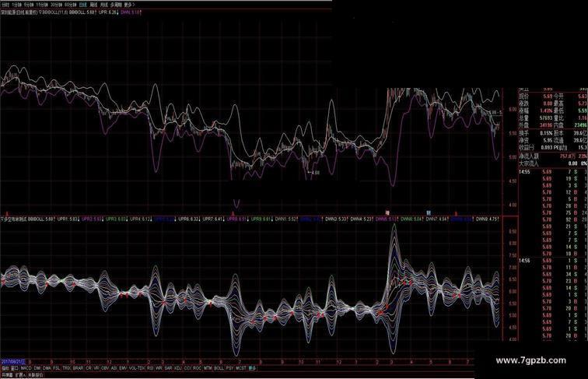588x379 pixels.
Task: Select the MCST indicator tab
Action: pyautogui.click(x=241, y=368)
